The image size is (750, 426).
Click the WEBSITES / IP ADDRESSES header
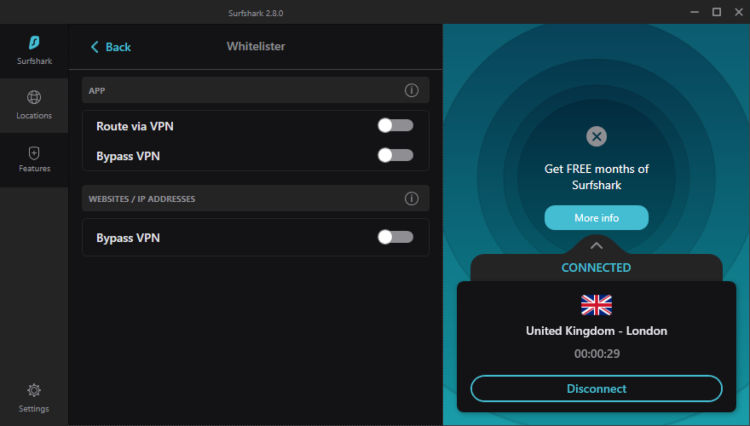[142, 199]
